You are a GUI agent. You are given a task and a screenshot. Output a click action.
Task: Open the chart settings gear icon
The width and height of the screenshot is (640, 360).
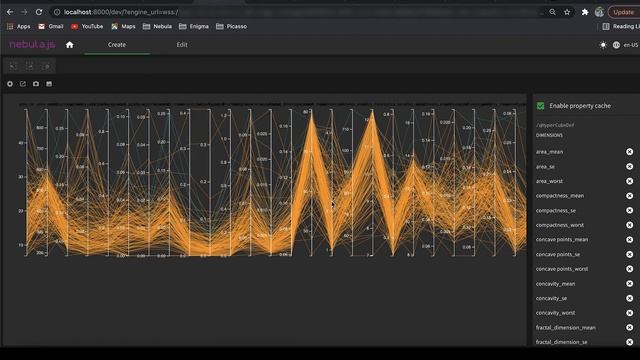[x=10, y=84]
